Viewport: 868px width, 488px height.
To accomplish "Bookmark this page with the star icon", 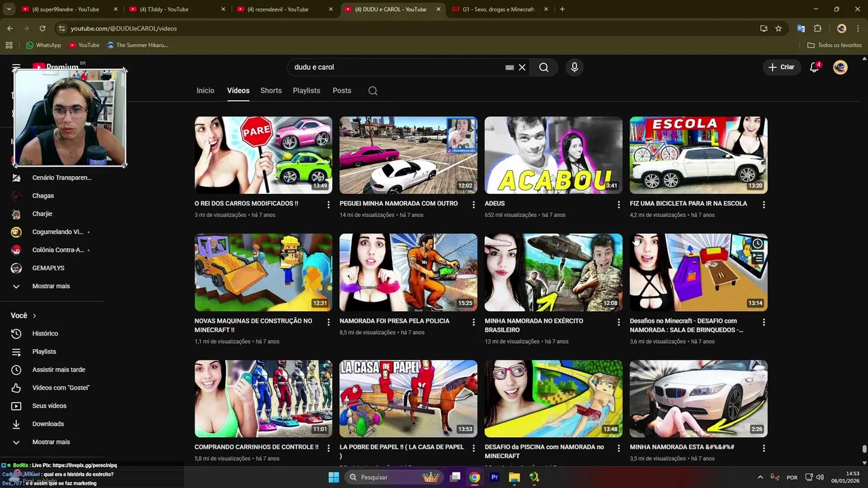I will click(778, 28).
